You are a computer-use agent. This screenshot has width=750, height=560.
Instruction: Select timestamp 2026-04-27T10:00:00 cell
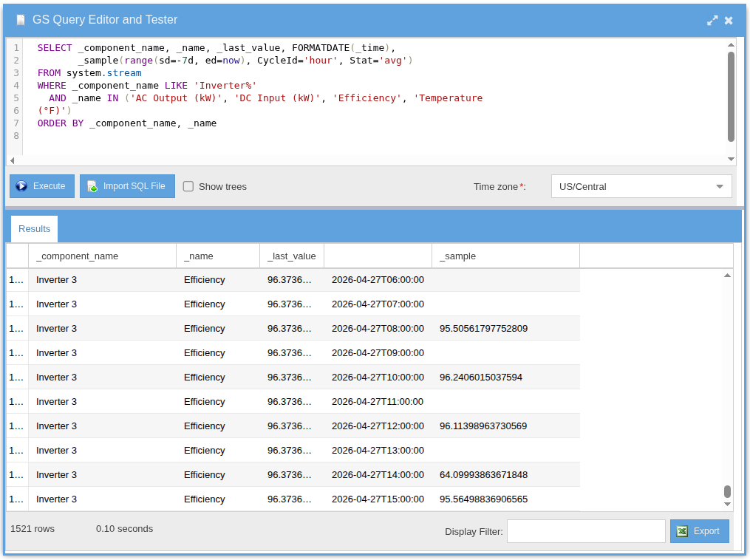378,378
